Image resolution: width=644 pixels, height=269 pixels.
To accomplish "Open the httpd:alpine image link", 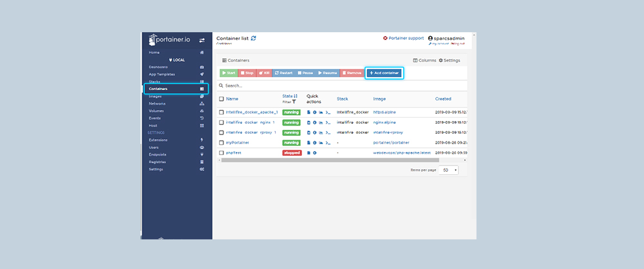I will pyautogui.click(x=384, y=112).
